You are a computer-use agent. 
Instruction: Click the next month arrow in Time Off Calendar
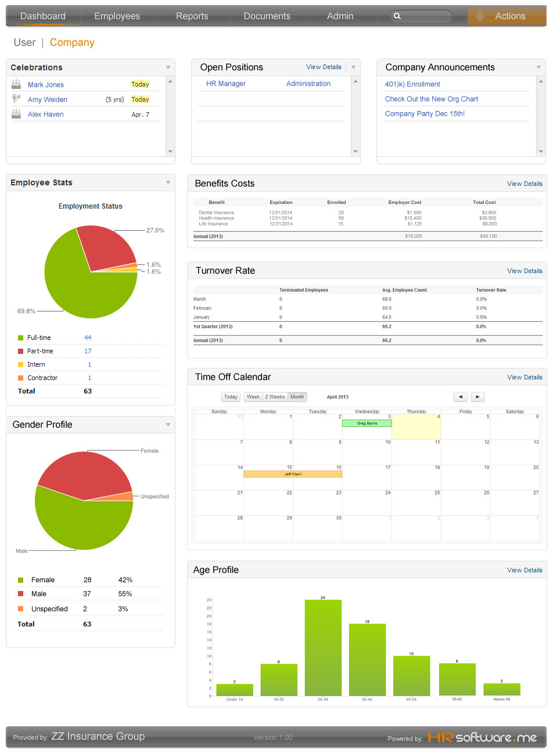477,397
